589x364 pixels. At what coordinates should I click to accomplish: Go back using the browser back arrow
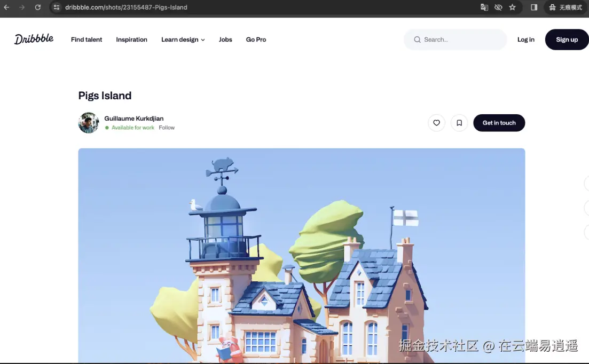[7, 7]
